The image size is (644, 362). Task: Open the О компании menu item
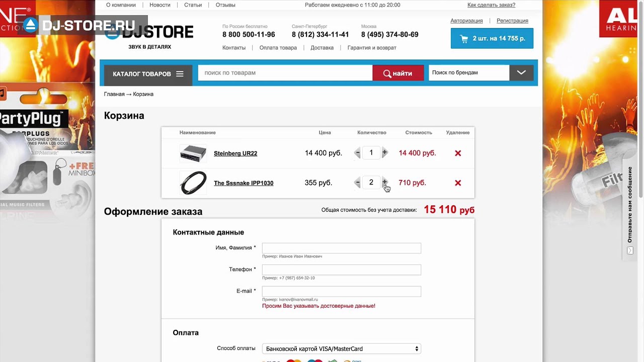coord(121,5)
